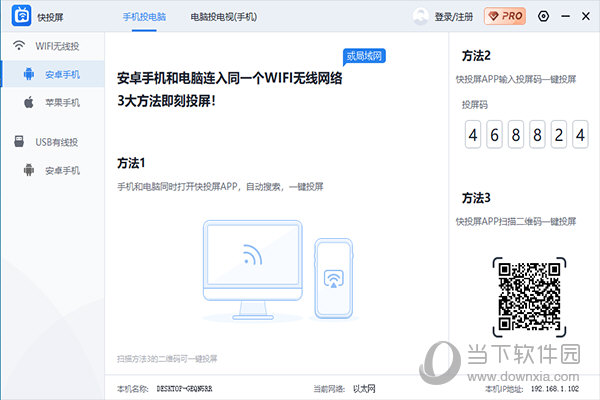Click the Apple logo icon

tap(29, 102)
